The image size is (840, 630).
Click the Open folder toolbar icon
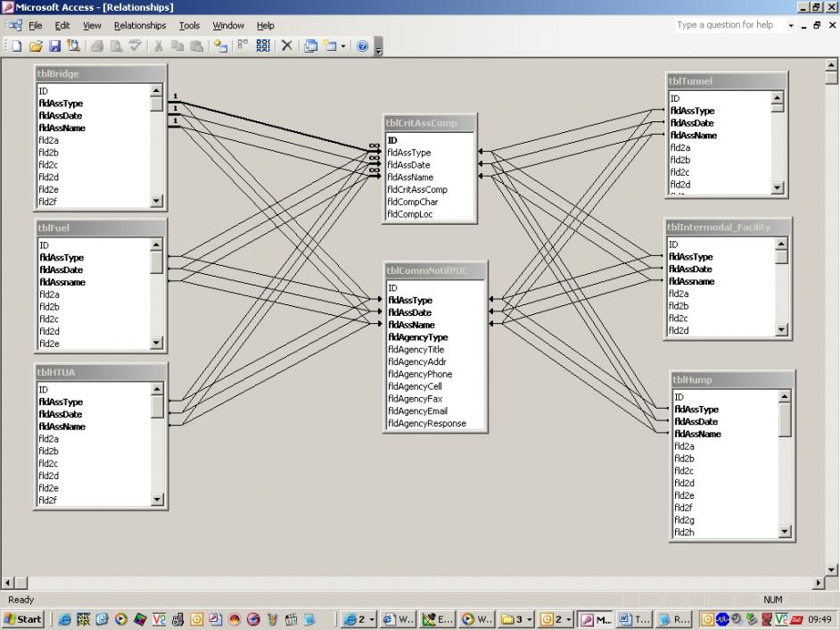coord(36,46)
